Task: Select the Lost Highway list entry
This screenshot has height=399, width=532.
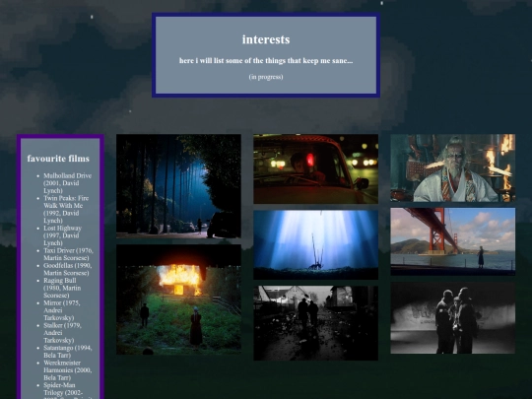Action: tap(63, 235)
